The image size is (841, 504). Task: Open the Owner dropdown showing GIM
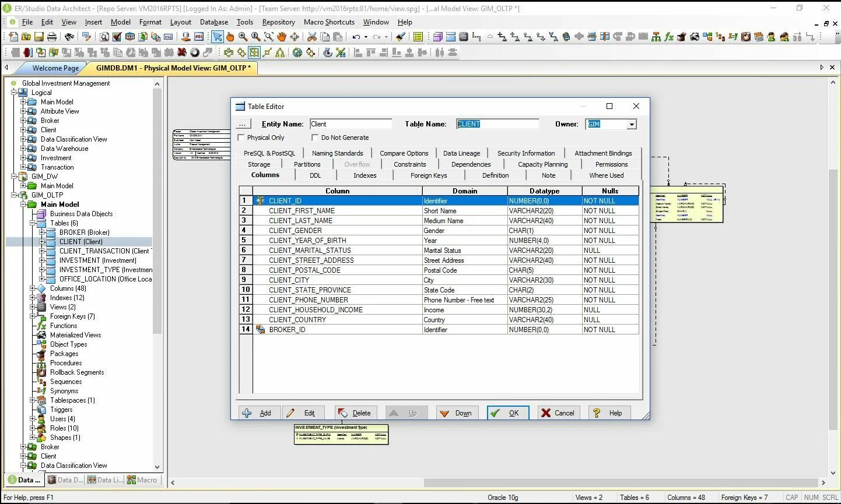tap(631, 124)
